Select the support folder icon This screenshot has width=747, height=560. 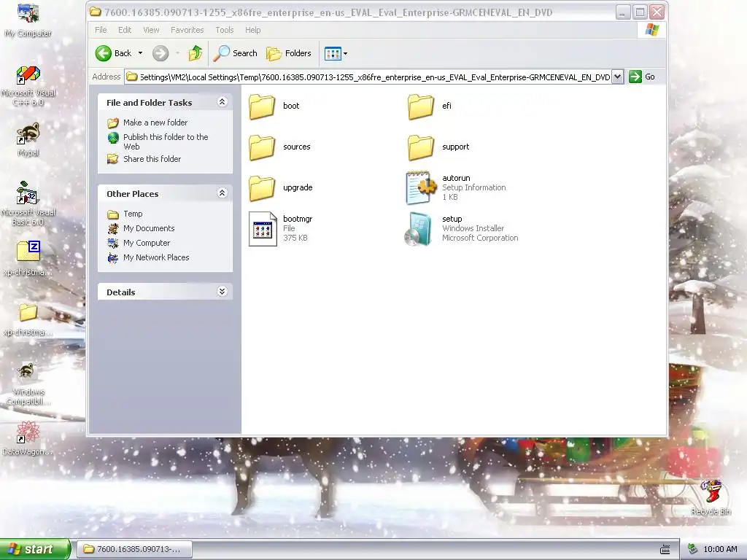pyautogui.click(x=421, y=147)
